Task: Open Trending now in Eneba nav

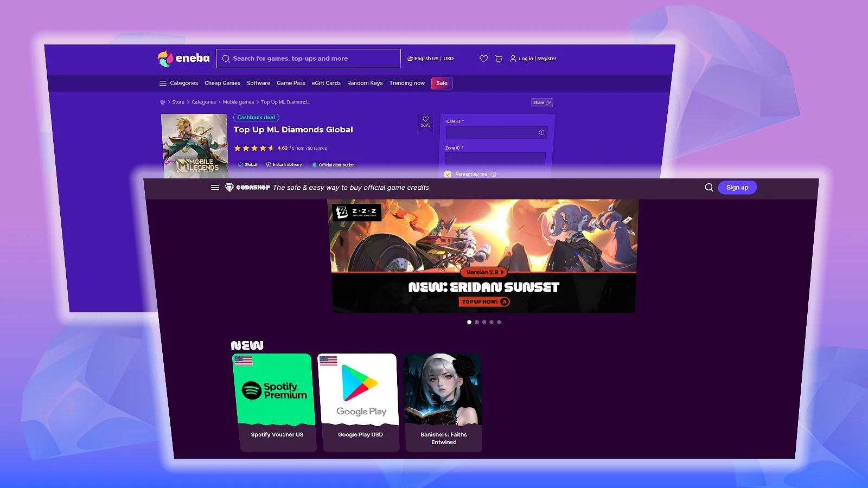Action: coord(407,83)
